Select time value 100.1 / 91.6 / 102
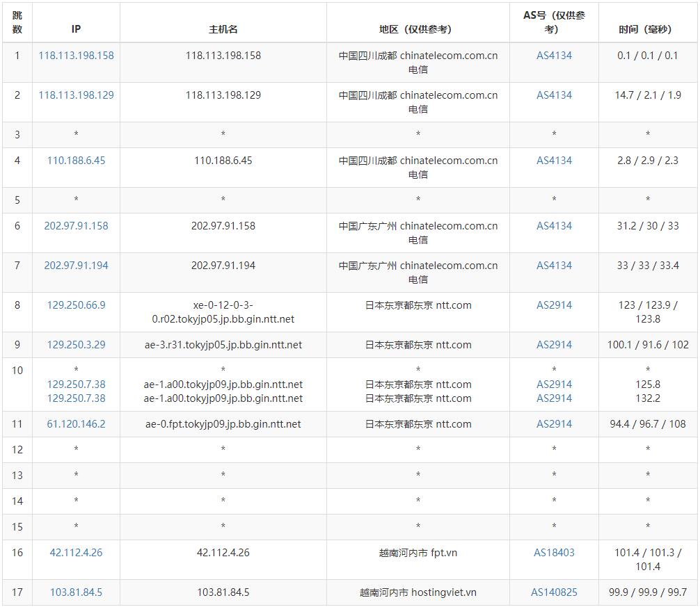 click(x=648, y=345)
